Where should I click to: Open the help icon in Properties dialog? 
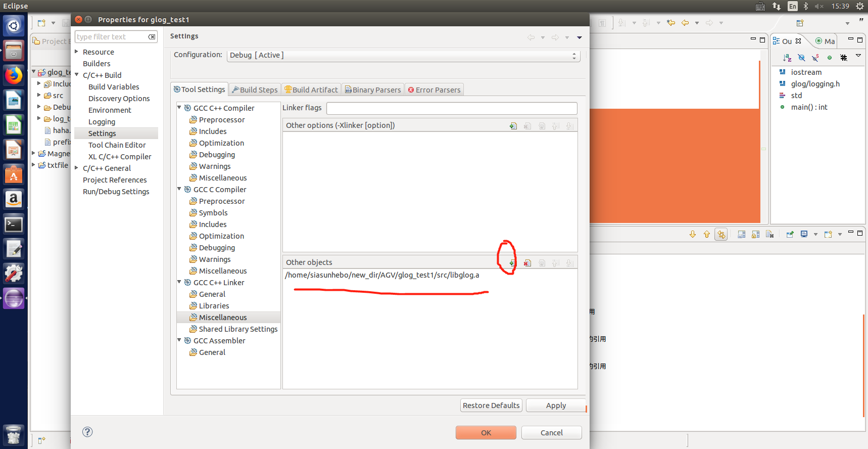pos(87,432)
